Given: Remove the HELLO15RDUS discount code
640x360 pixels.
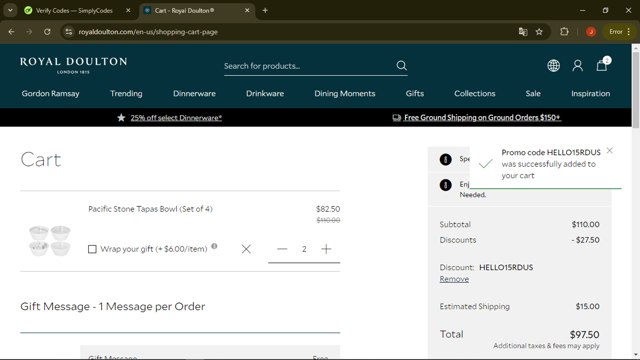Looking at the screenshot, I should coord(454,279).
